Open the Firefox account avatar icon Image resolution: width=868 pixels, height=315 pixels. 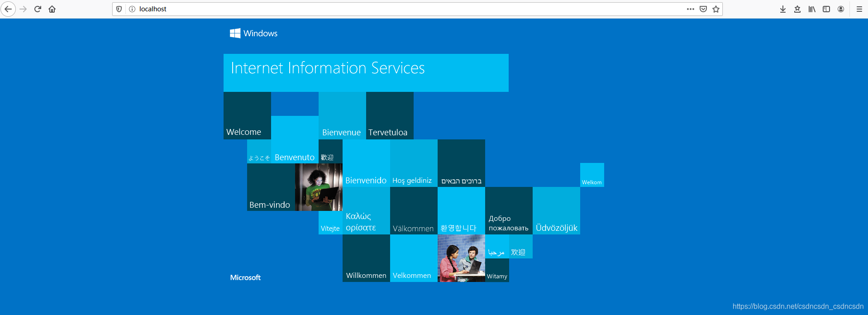pyautogui.click(x=841, y=9)
